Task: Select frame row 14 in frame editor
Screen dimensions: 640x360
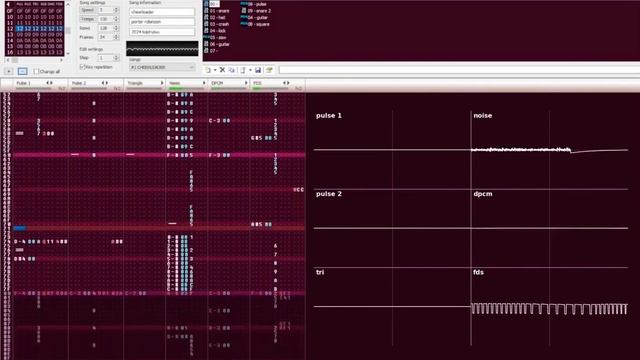Action: (35, 40)
